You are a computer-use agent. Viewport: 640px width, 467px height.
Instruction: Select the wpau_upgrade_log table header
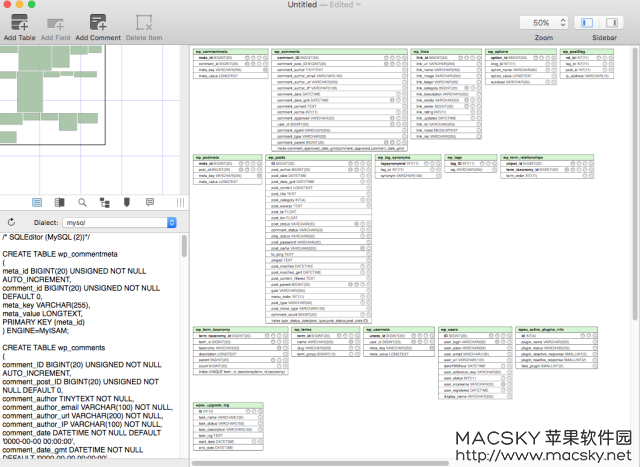228,405
